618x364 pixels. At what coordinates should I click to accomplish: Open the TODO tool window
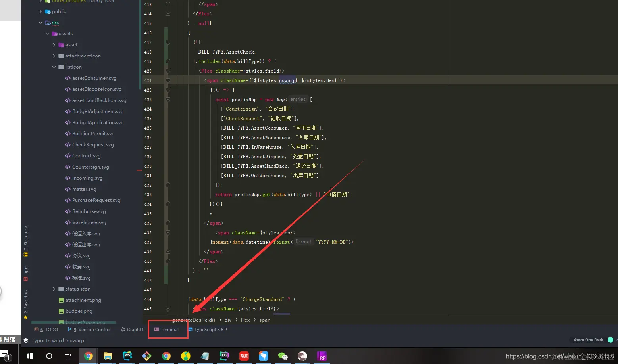point(46,330)
